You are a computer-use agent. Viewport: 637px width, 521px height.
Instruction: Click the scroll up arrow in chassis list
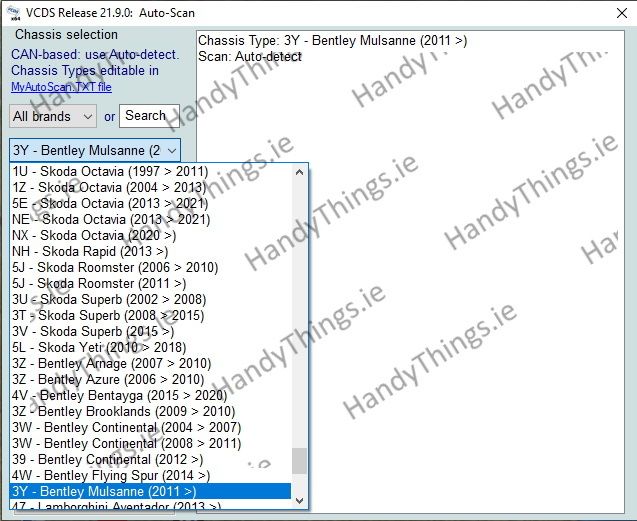pos(299,172)
